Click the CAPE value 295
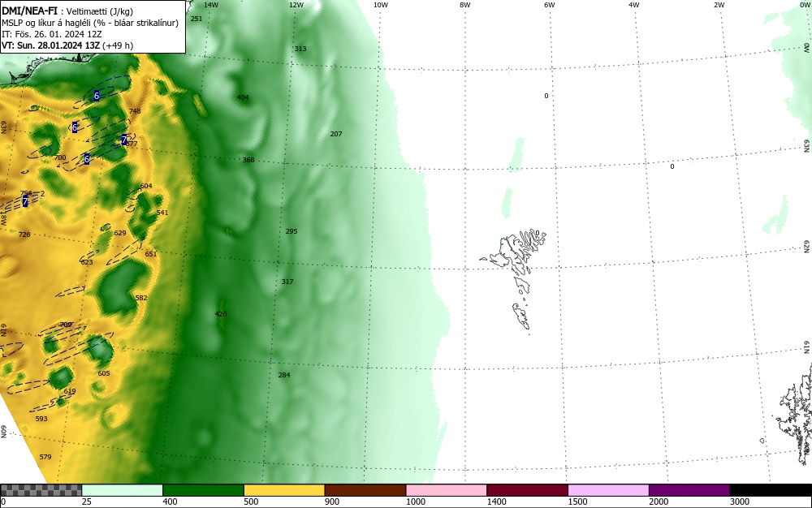 click(292, 231)
